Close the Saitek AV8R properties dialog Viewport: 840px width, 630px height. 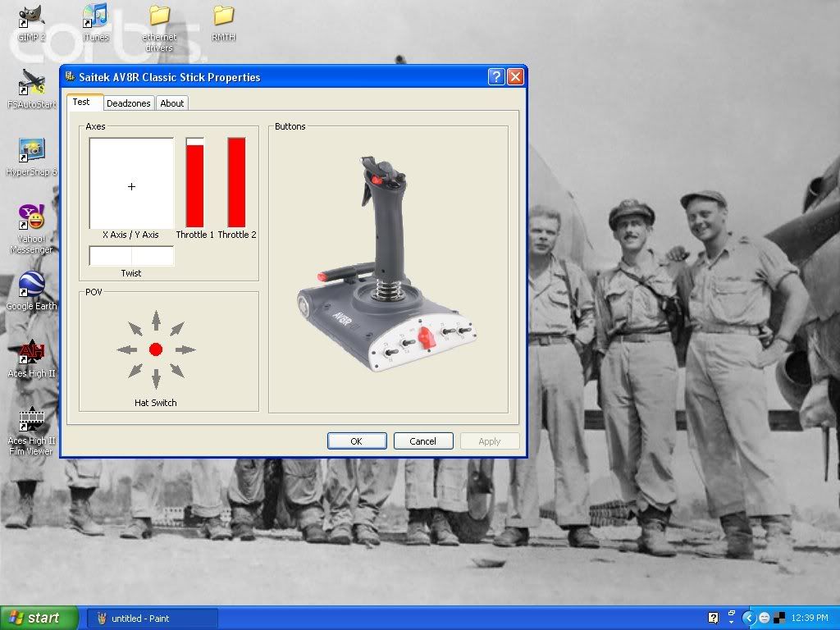[x=515, y=76]
